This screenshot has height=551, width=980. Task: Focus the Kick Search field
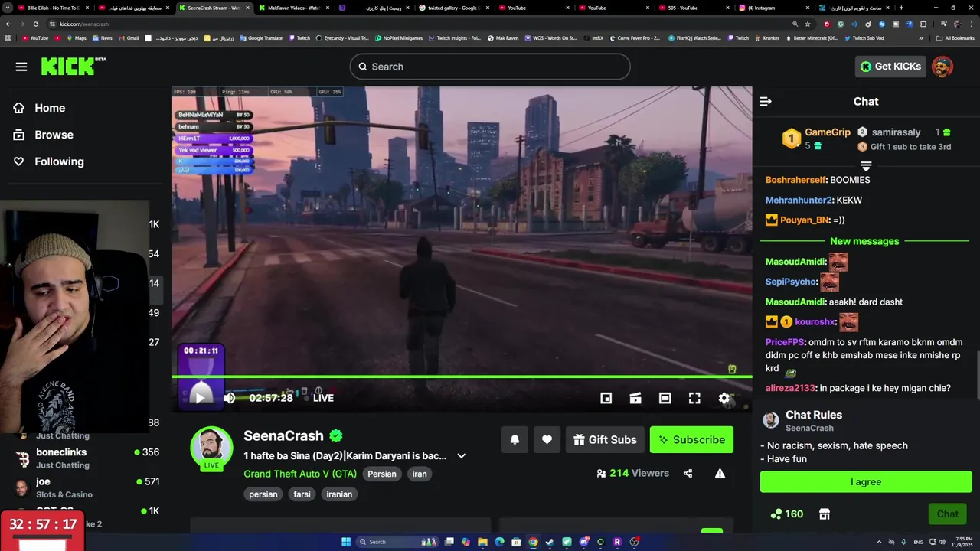point(490,67)
